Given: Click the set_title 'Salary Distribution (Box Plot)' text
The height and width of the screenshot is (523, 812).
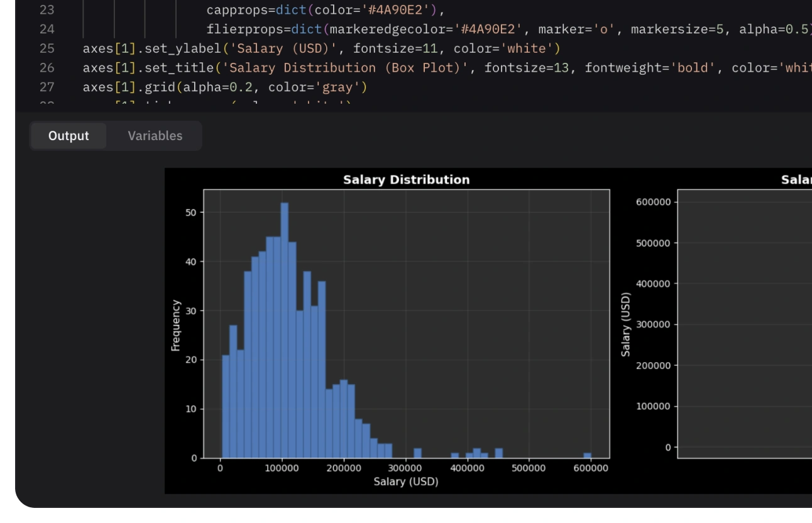Looking at the screenshot, I should point(344,67).
